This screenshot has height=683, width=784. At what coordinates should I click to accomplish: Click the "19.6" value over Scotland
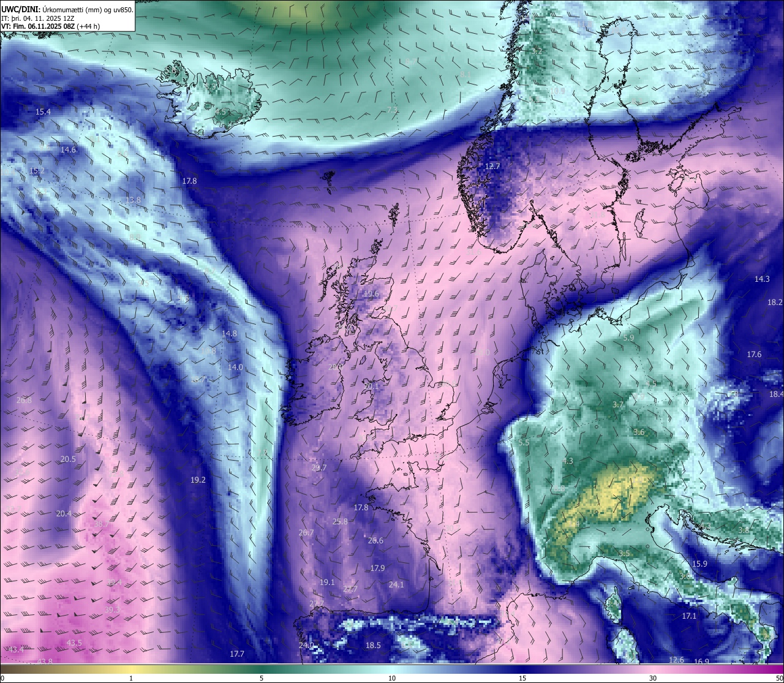(371, 294)
